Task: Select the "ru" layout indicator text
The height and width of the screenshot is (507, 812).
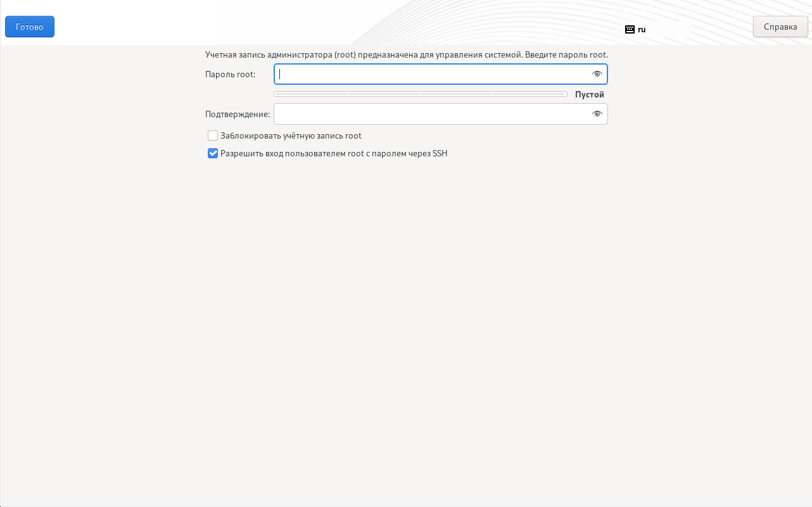Action: (642, 29)
